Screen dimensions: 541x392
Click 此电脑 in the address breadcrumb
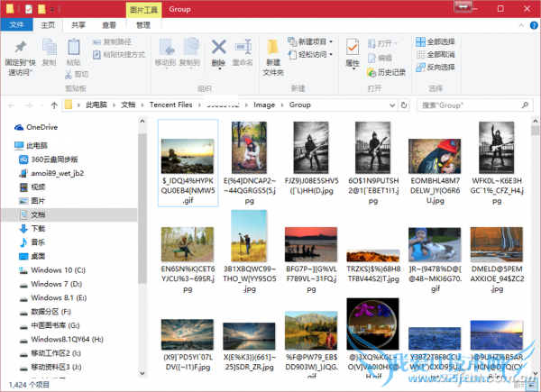[x=96, y=105]
